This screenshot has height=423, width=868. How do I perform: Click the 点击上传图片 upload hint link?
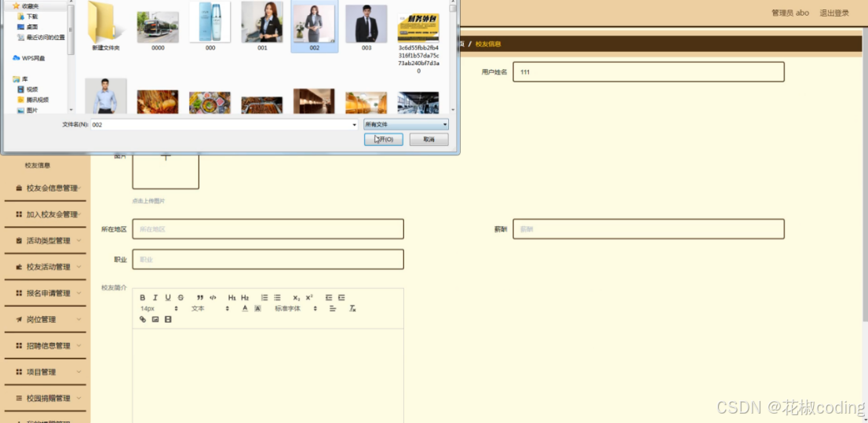tap(148, 201)
